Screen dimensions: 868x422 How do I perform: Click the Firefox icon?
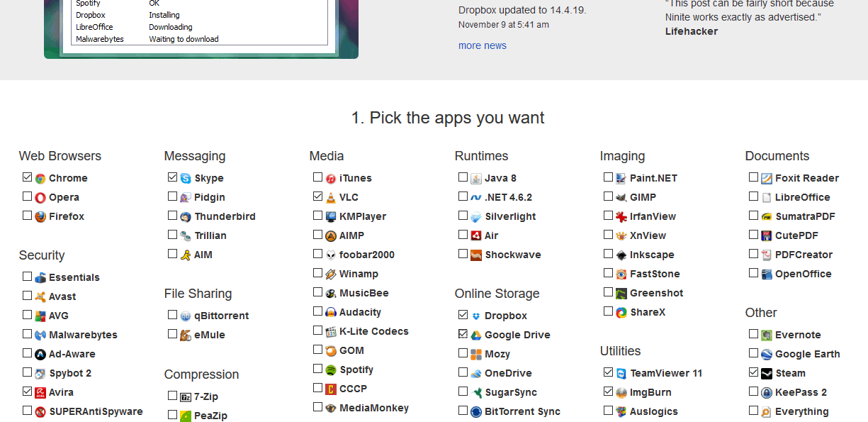[x=40, y=217]
